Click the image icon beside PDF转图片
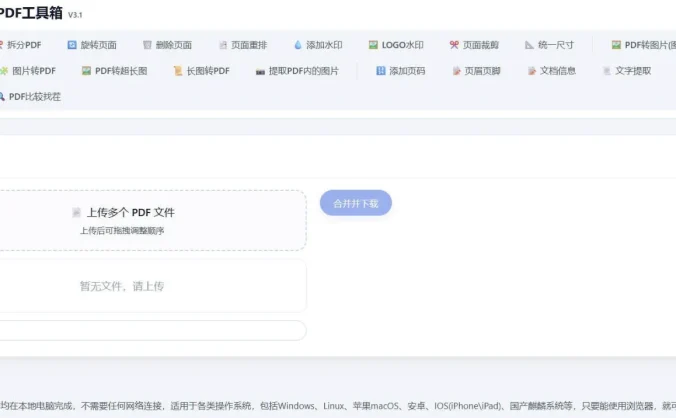 tap(617, 45)
